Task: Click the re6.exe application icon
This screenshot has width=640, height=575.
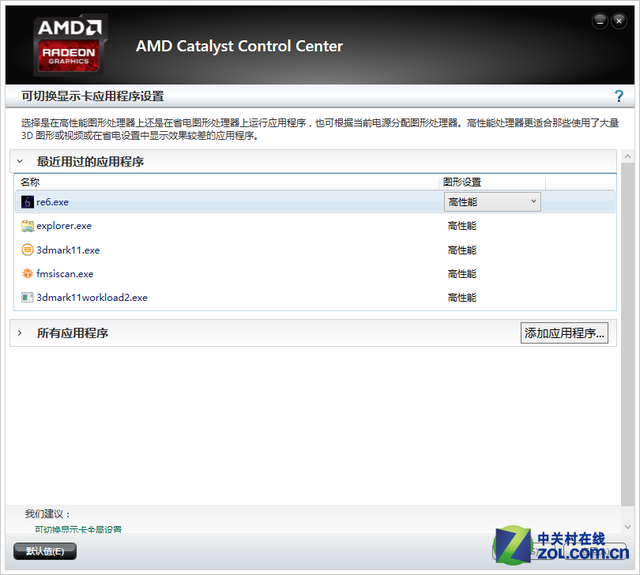Action: click(x=27, y=202)
